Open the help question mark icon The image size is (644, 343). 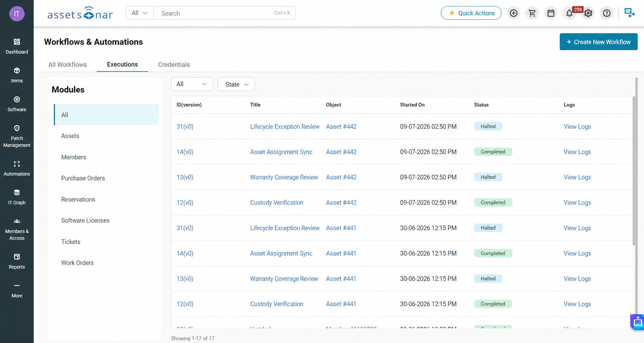point(607,13)
